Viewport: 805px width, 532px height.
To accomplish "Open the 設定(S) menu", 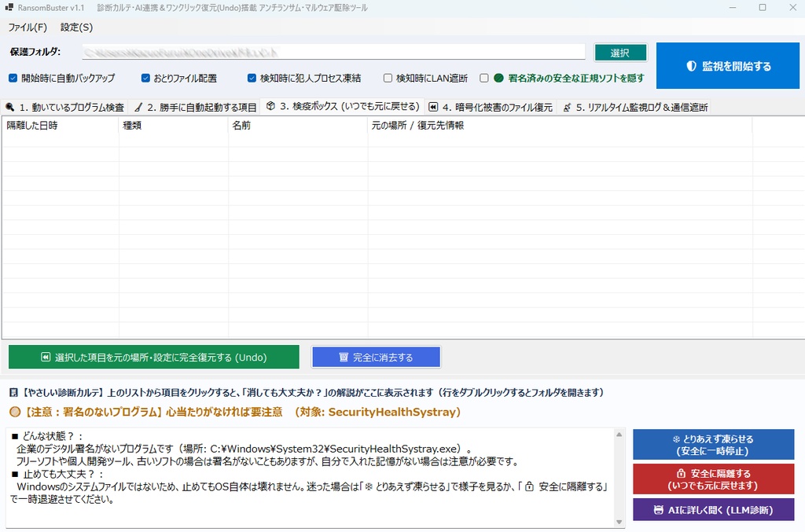I will (x=76, y=28).
